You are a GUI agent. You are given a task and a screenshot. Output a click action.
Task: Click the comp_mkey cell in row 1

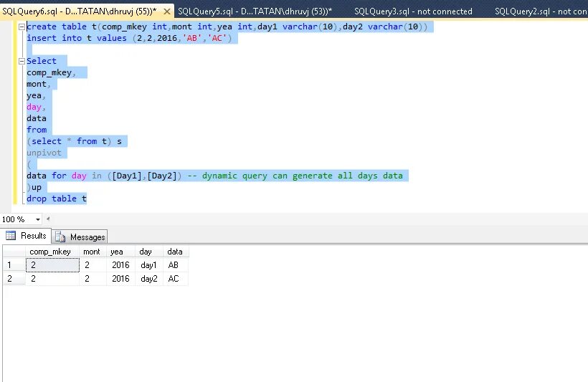(x=52, y=265)
